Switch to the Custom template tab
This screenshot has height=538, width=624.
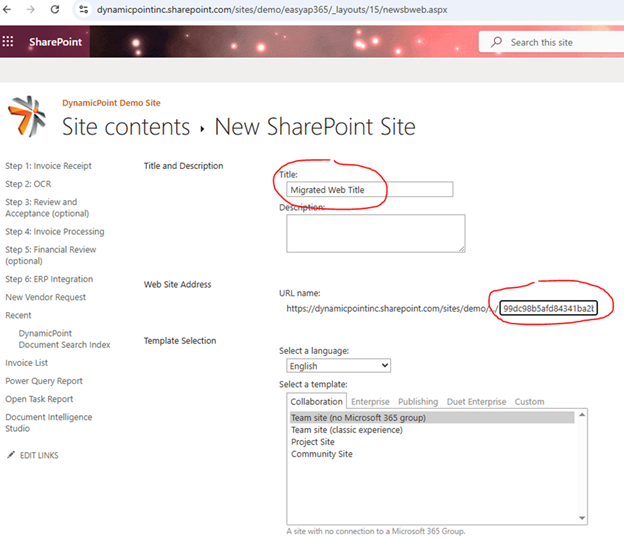(529, 402)
